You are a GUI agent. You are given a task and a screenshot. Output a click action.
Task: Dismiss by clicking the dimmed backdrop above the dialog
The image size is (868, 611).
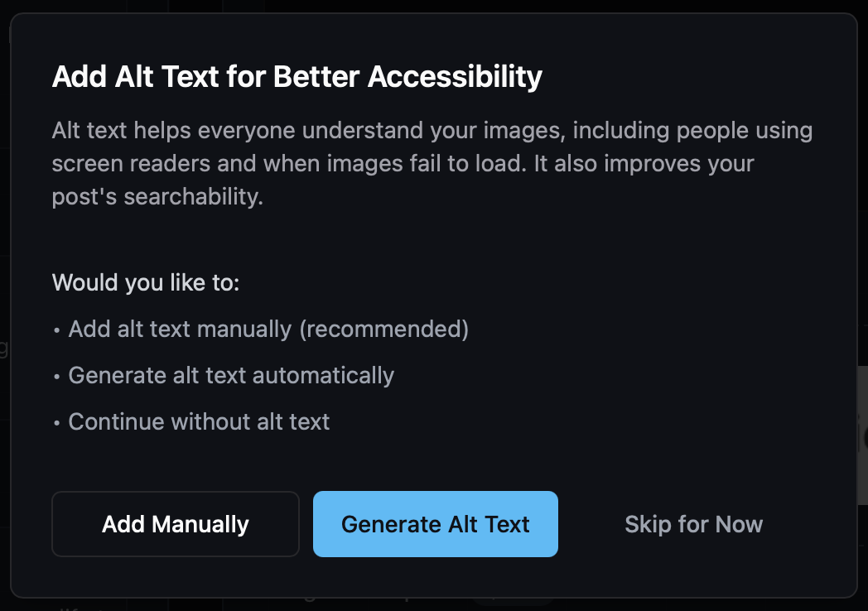pyautogui.click(x=434, y=6)
